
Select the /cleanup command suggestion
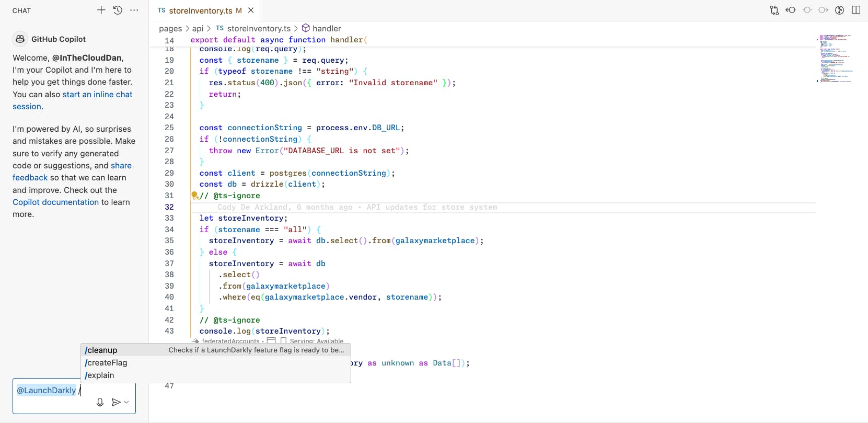(101, 350)
